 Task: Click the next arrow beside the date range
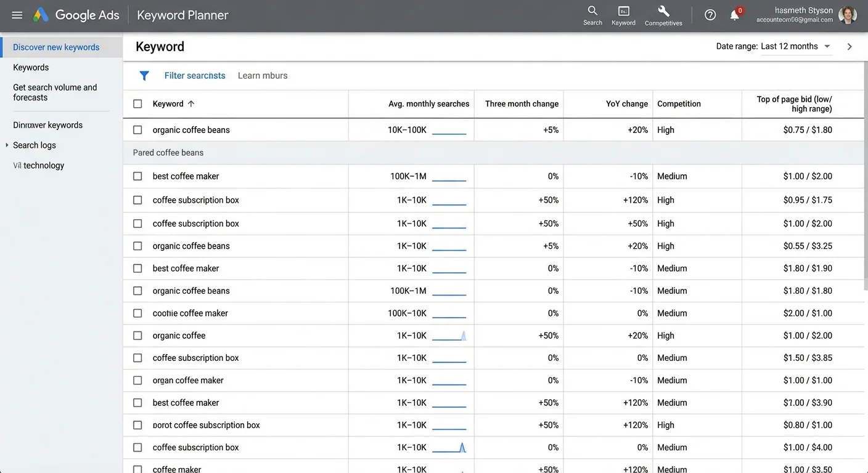click(x=850, y=47)
